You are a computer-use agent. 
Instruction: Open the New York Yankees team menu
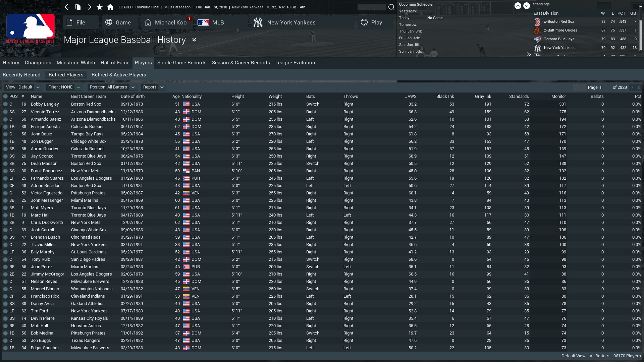[303, 22]
